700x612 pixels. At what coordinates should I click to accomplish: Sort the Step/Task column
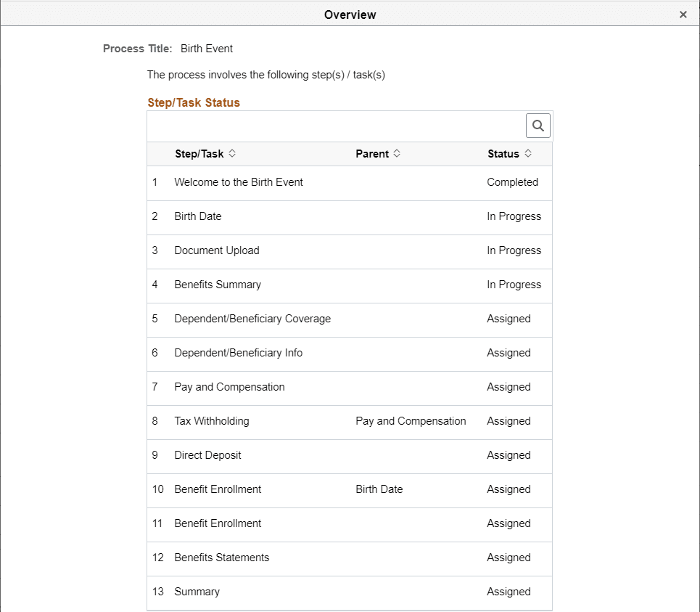pyautogui.click(x=232, y=153)
